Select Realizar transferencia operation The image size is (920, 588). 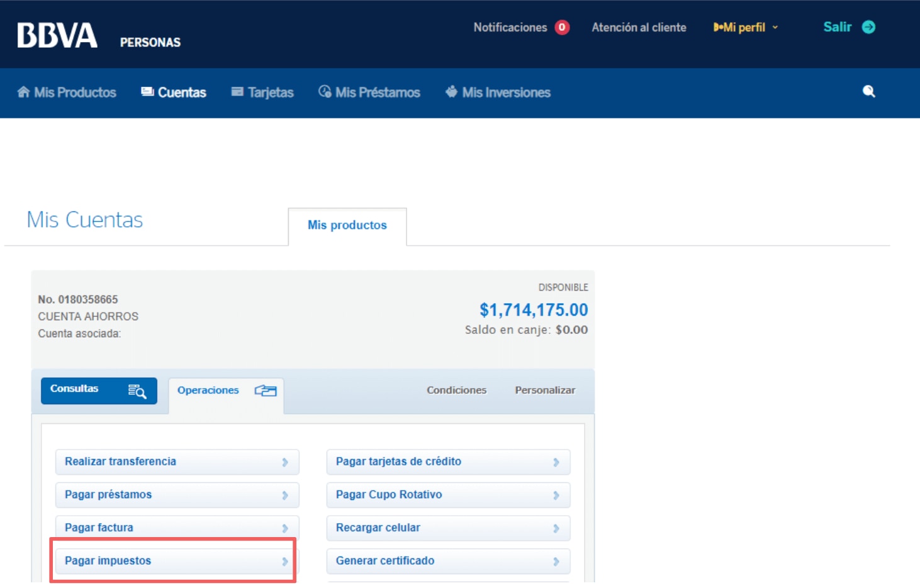tap(177, 462)
